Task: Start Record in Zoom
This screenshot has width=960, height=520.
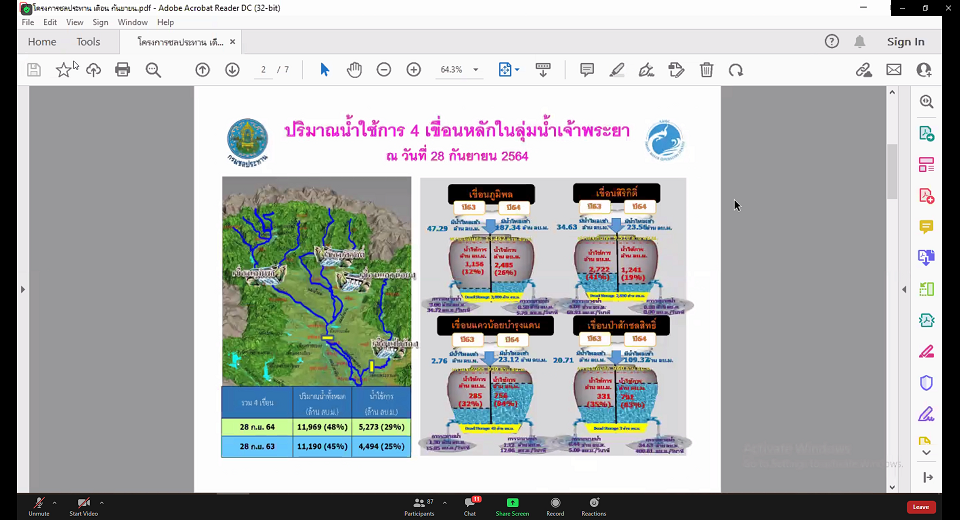Action: [x=555, y=507]
